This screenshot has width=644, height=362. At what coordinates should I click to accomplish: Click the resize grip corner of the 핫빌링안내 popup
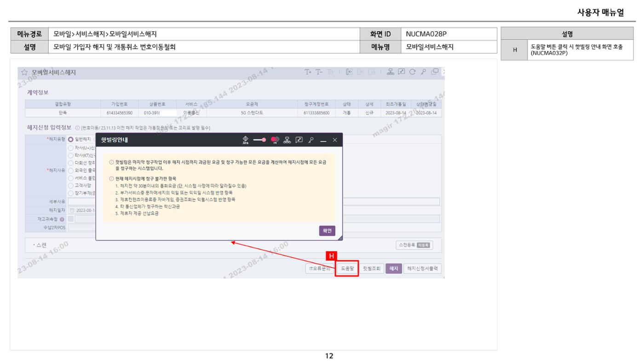point(339,238)
